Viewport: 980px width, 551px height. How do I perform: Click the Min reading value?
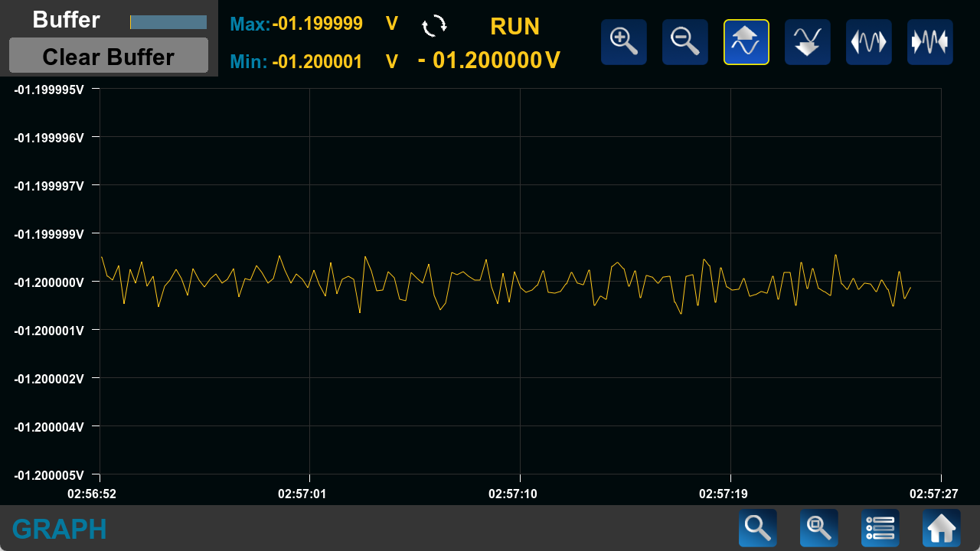317,62
